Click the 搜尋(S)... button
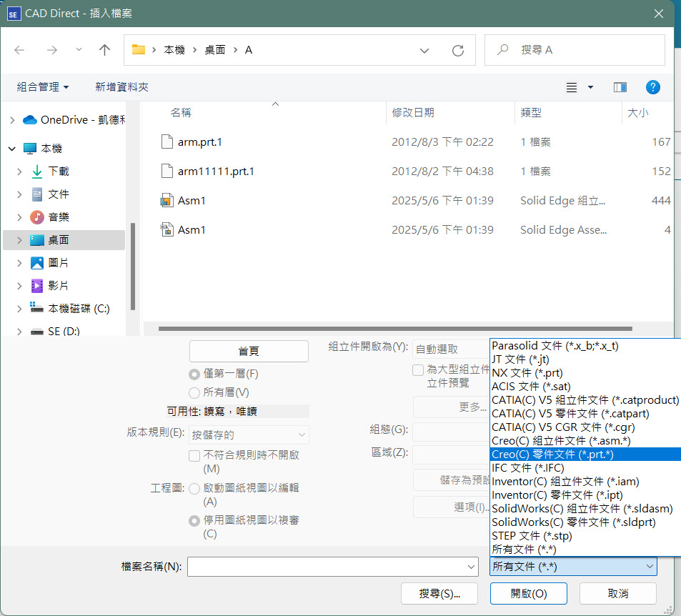681x616 pixels. pyautogui.click(x=439, y=593)
